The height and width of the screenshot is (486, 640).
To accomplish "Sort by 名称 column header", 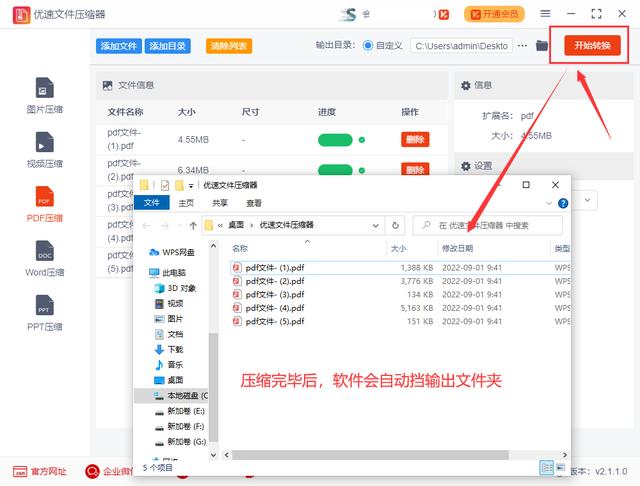I will pyautogui.click(x=240, y=249).
